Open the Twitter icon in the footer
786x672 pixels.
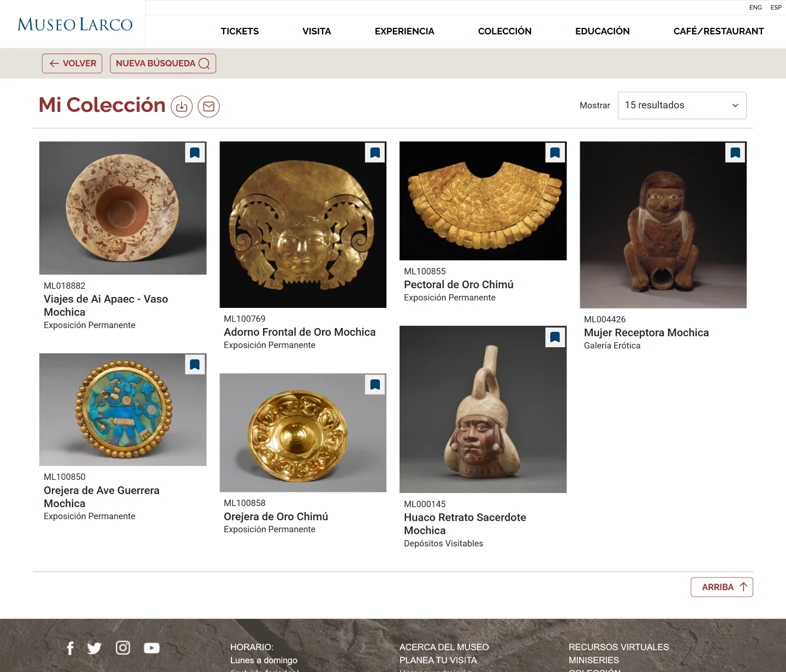[x=94, y=648]
